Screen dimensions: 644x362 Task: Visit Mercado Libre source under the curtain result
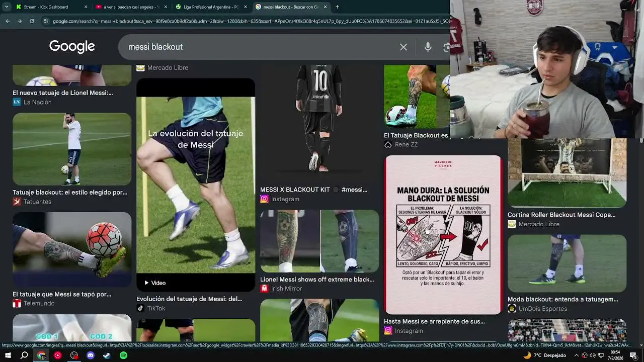533,224
